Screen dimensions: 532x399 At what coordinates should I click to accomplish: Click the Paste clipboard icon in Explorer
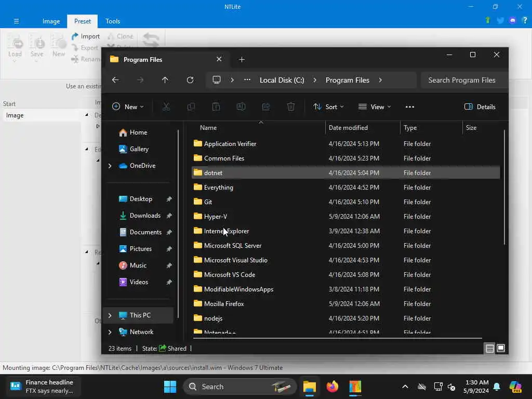(x=216, y=107)
